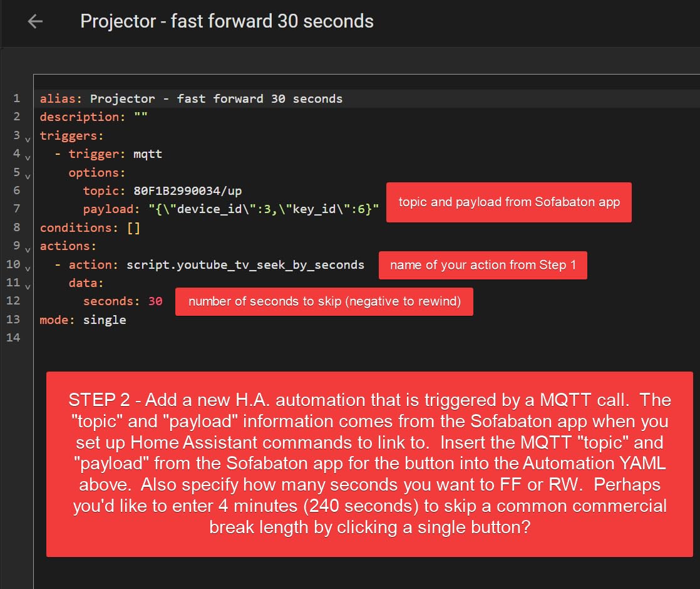Fold the action script item on line 10

(28, 267)
